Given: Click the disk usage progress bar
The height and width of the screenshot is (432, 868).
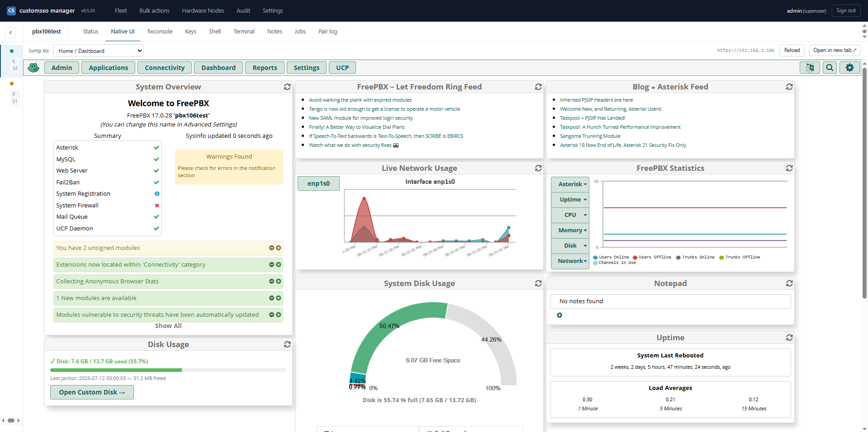Looking at the screenshot, I should [x=168, y=370].
